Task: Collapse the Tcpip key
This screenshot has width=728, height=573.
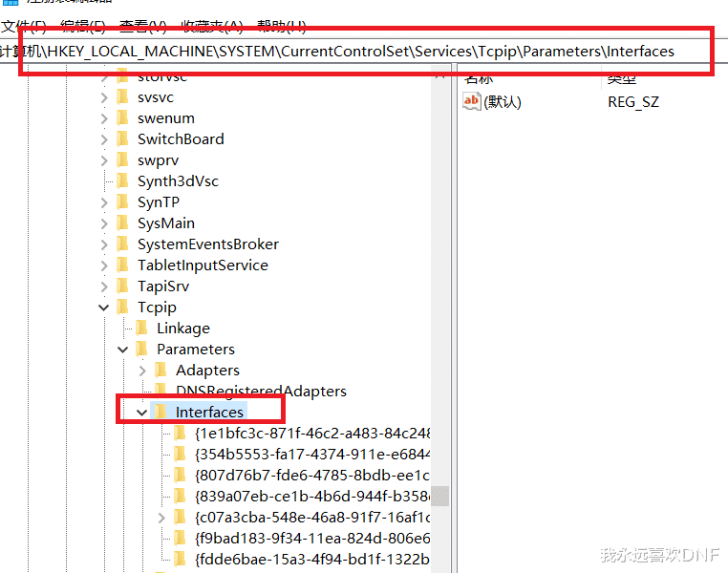Action: [104, 308]
